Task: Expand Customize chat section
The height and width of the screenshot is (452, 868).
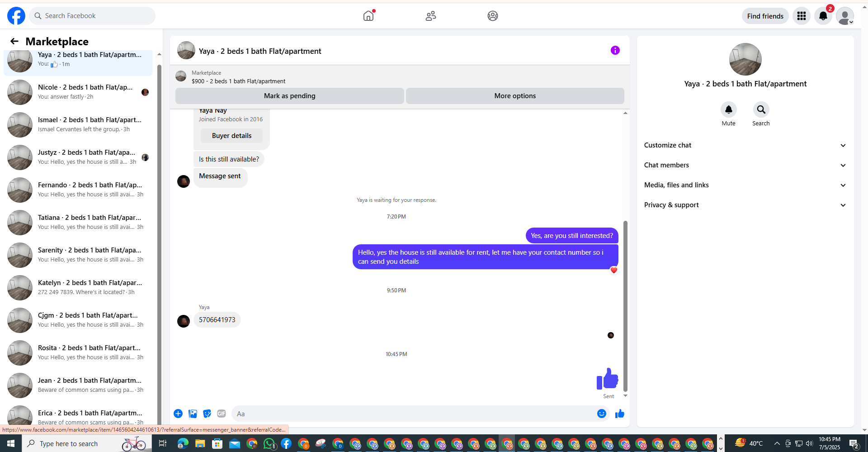Action: pos(745,145)
